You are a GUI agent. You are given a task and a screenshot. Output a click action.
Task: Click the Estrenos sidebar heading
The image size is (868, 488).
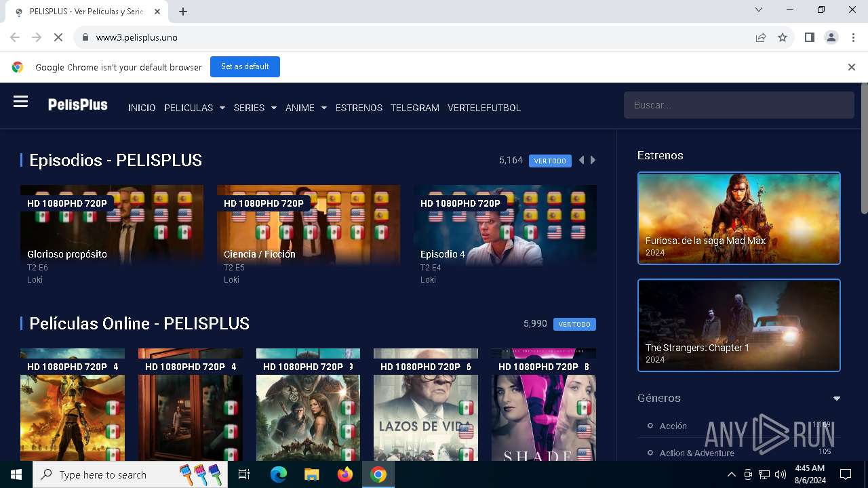tap(660, 155)
